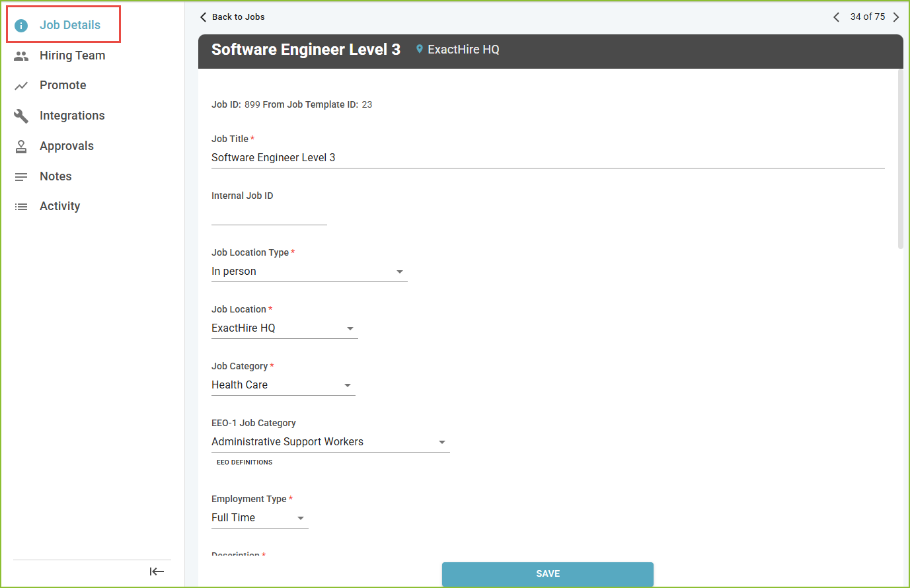Open the Approvals menu item
This screenshot has width=910, height=588.
(x=67, y=146)
